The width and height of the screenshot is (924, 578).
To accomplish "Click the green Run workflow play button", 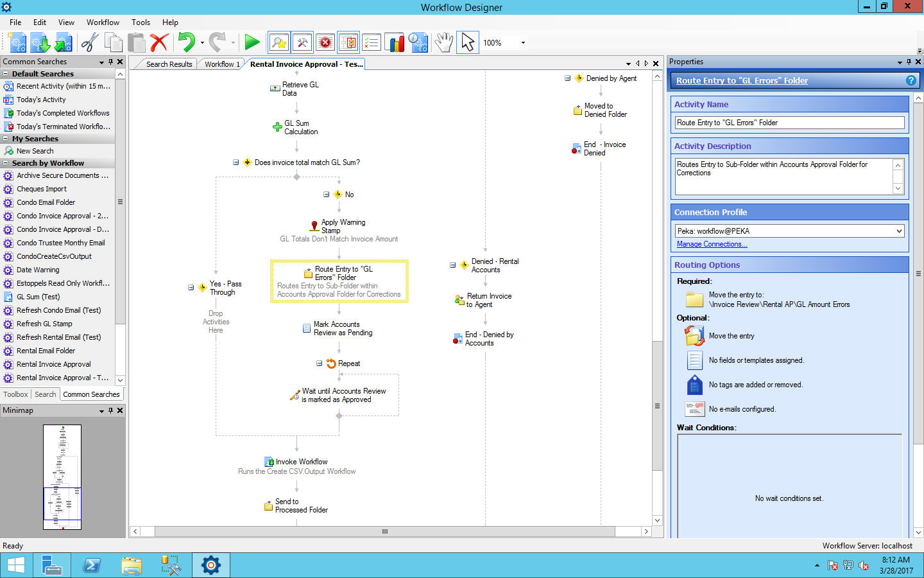I will point(252,43).
